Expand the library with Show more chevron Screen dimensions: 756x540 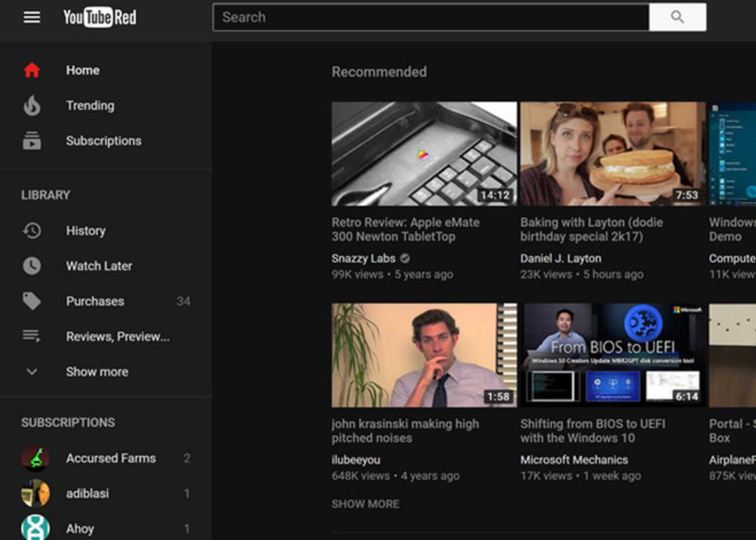(x=31, y=372)
